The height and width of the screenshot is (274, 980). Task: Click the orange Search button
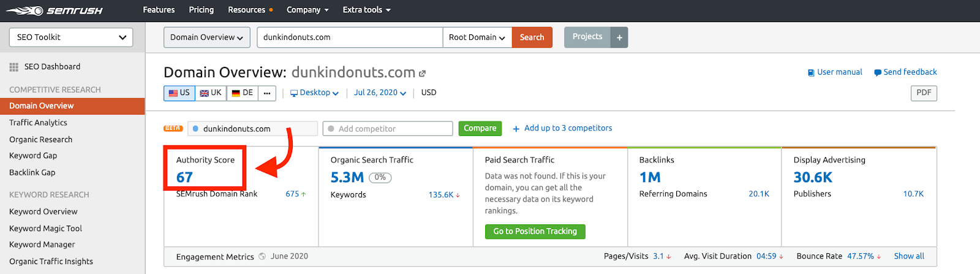click(x=532, y=37)
